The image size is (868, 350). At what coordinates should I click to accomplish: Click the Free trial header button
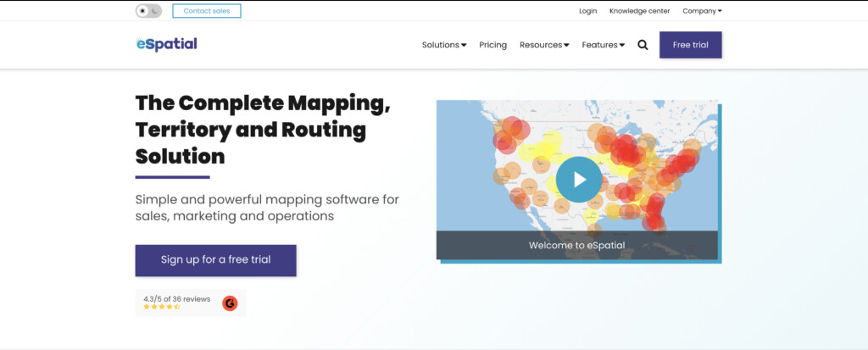click(690, 45)
